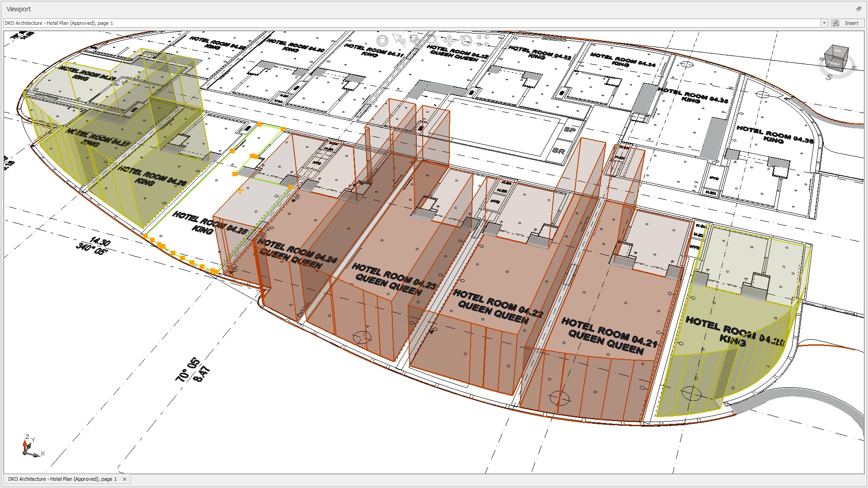Click orange cross cursor marker in room 04.25

point(240,191)
